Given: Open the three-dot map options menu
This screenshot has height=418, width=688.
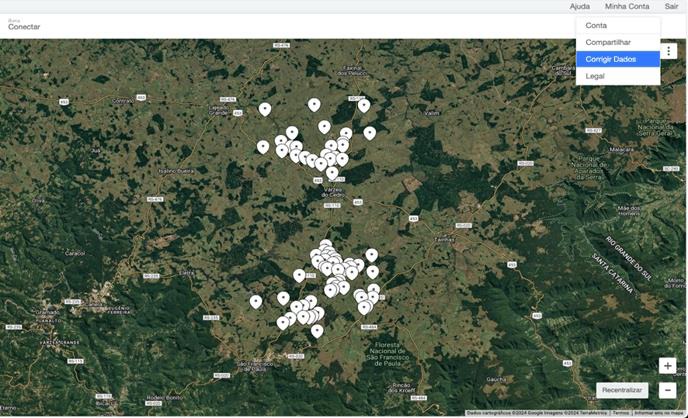Looking at the screenshot, I should [x=669, y=51].
